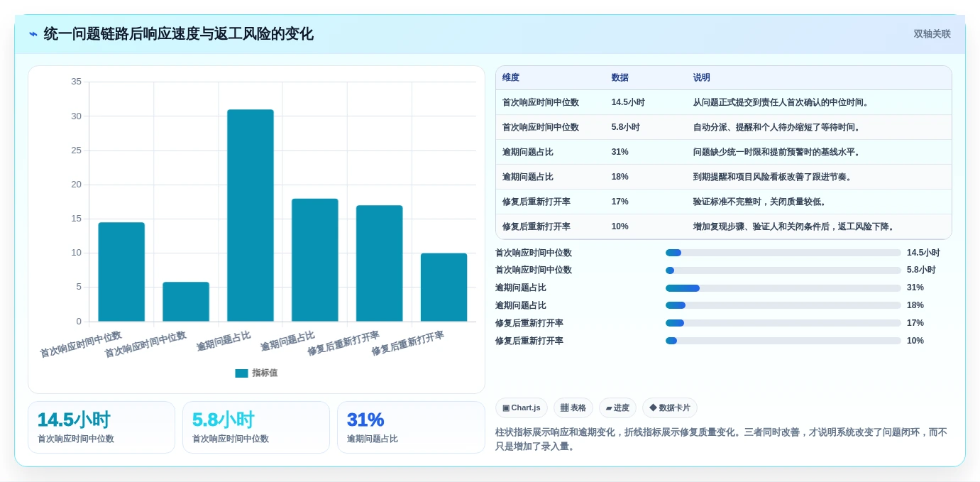Open the 14.5小时 data card

click(x=101, y=427)
